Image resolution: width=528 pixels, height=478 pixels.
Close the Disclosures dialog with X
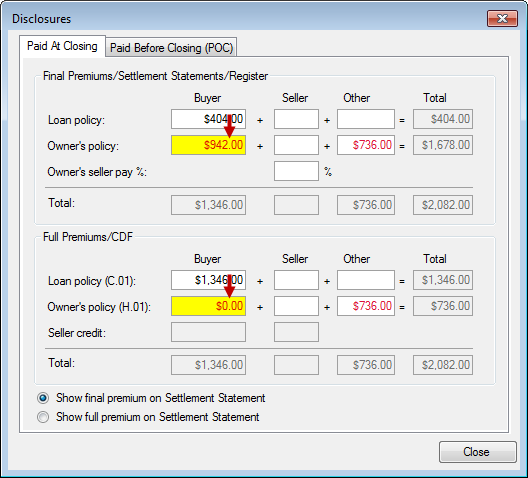[x=502, y=18]
